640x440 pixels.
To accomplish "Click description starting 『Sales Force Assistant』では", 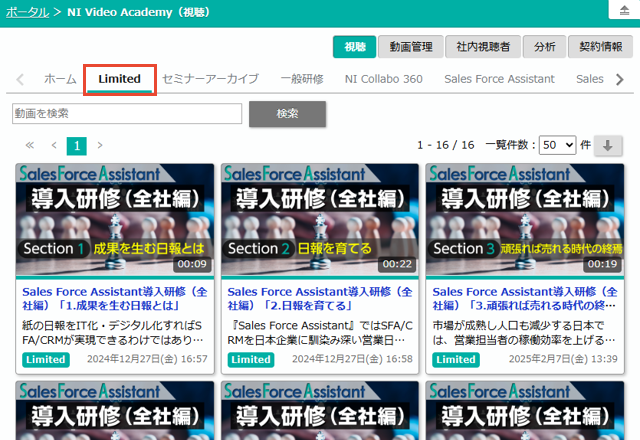I will point(320,333).
